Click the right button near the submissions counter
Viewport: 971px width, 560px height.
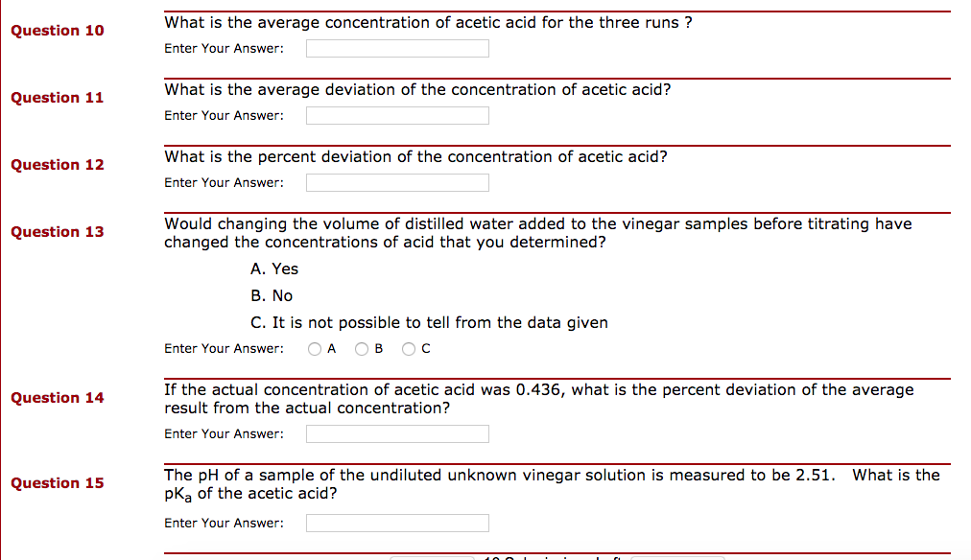676,557
